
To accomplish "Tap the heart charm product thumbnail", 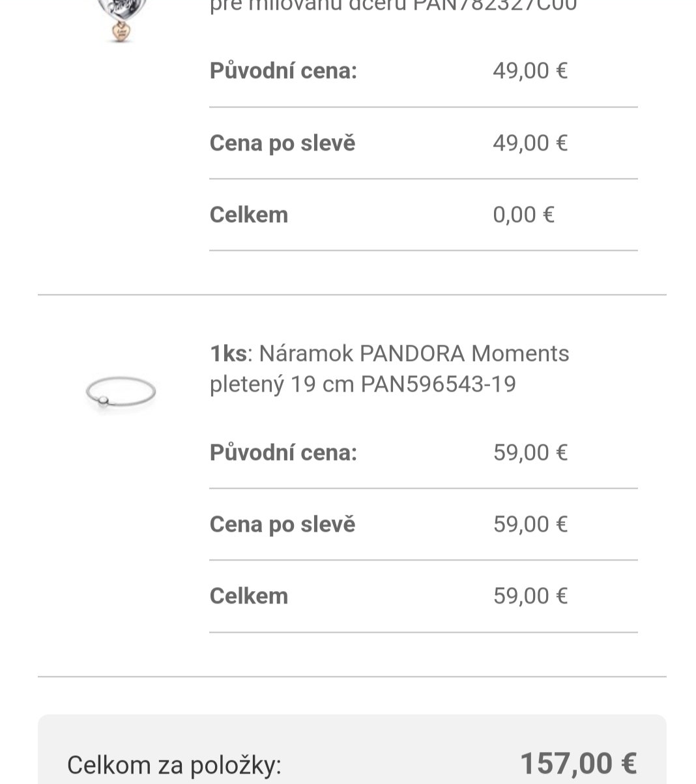I will tap(121, 21).
